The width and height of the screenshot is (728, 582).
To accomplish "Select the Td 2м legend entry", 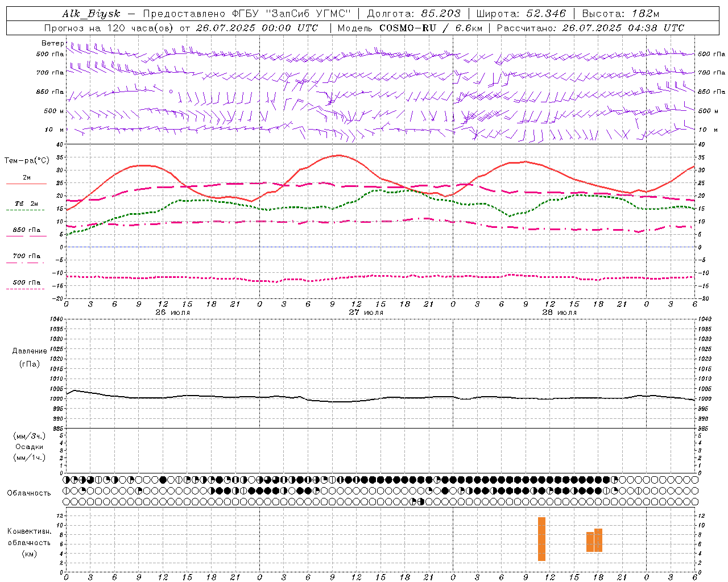I will [27, 203].
